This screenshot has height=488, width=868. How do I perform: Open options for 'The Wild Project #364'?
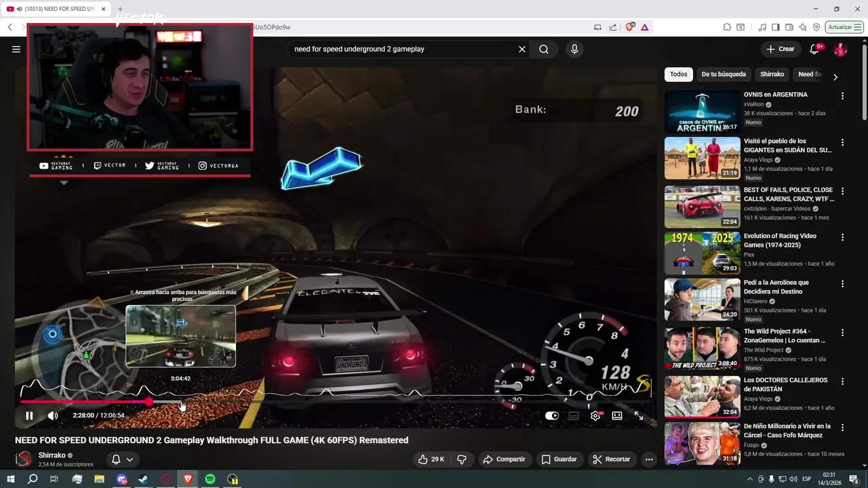(842, 332)
